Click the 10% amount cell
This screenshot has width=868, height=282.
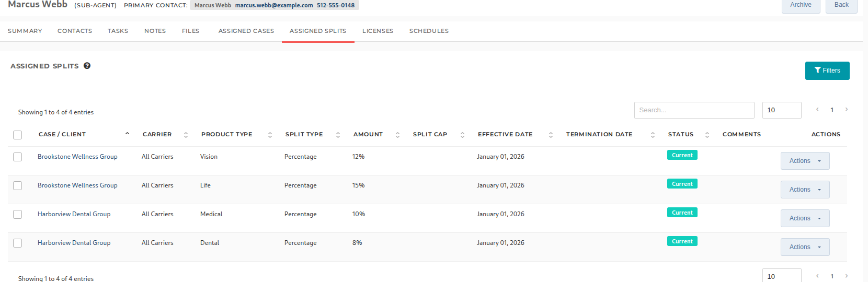359,214
